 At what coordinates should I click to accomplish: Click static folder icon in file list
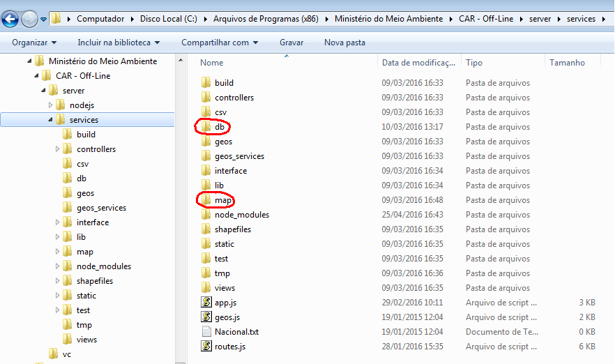coord(206,243)
